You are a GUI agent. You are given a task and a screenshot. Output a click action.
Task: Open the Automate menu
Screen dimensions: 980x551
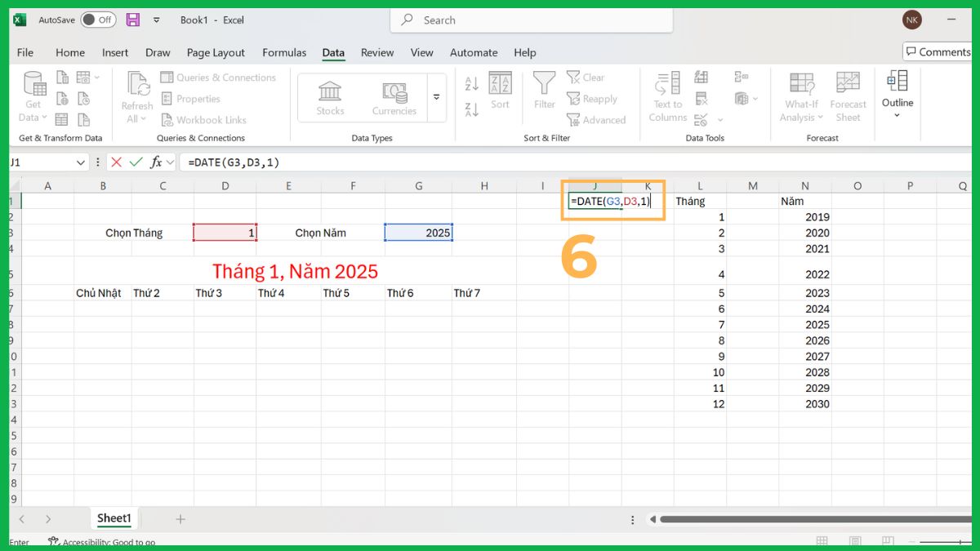pos(474,52)
